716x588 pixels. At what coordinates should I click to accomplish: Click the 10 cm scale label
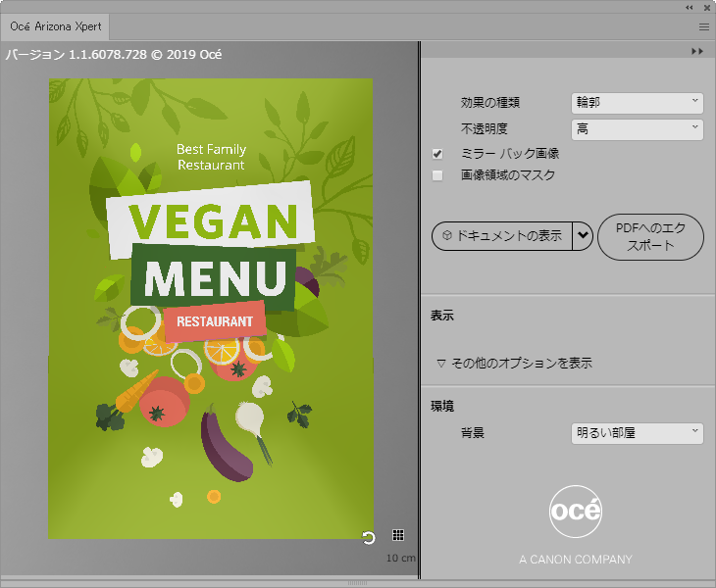pos(401,558)
